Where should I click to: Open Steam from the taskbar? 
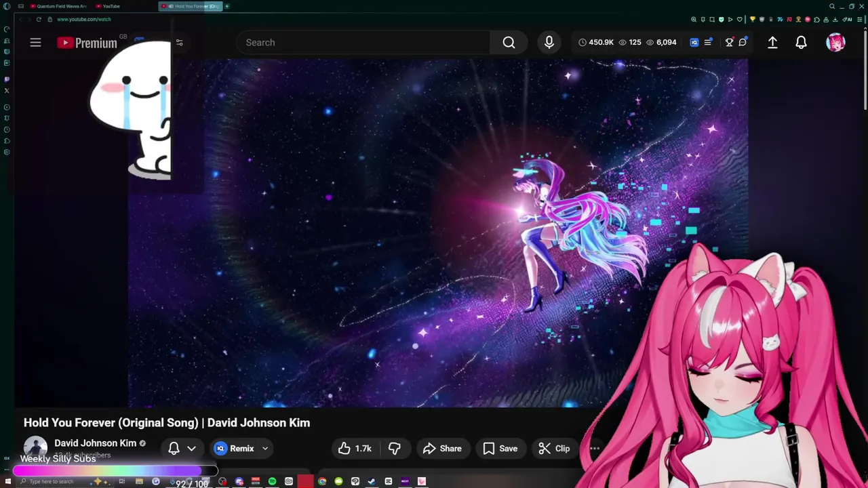coord(372,481)
